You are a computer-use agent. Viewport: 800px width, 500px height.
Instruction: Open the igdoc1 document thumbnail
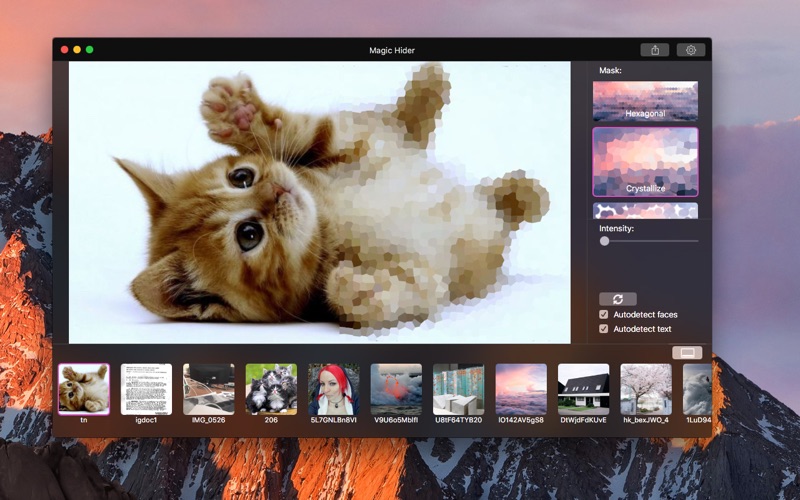(146, 389)
